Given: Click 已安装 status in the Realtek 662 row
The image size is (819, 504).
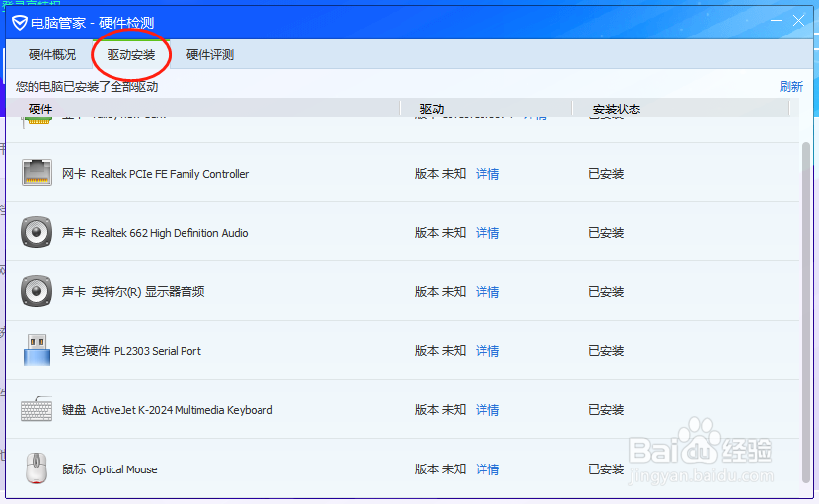Looking at the screenshot, I should click(606, 233).
